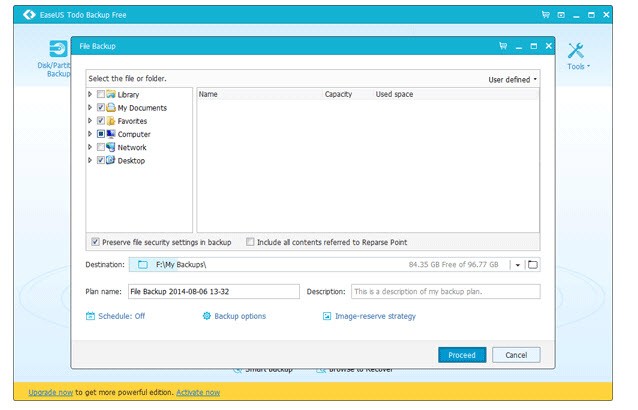638x410 pixels.
Task: Expand the Desktop tree node
Action: [x=90, y=160]
